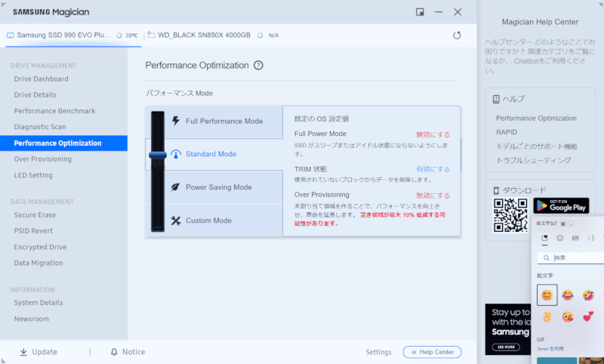Open Performance Optimization help question mark

click(258, 66)
